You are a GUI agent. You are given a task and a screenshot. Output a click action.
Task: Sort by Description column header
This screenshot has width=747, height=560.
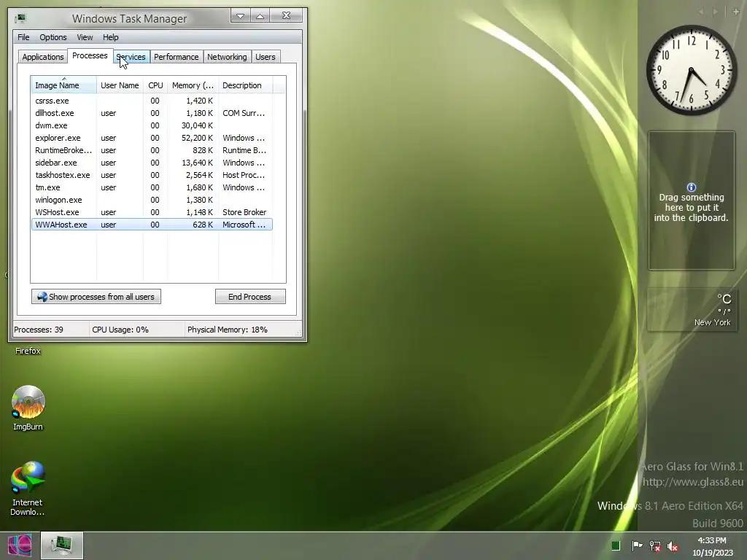[x=245, y=85]
